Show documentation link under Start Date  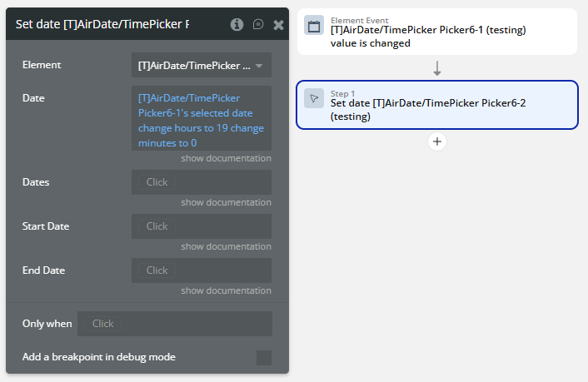[x=226, y=246]
